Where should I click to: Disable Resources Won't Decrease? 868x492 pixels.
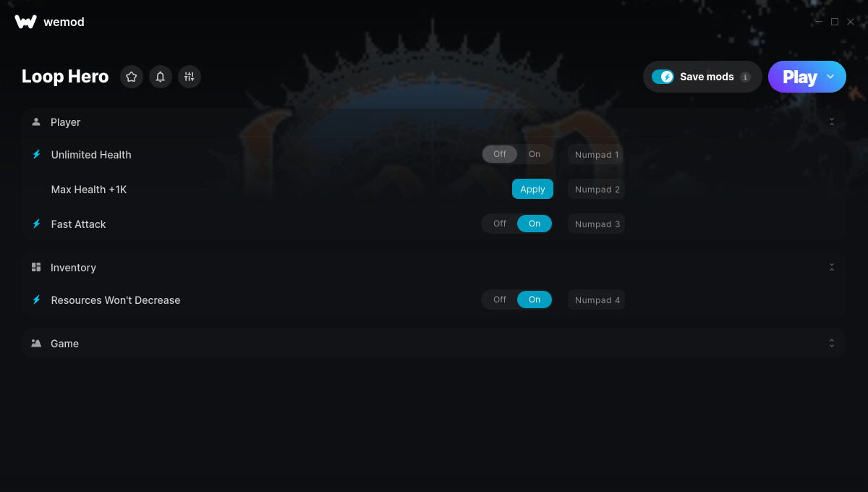click(x=500, y=300)
